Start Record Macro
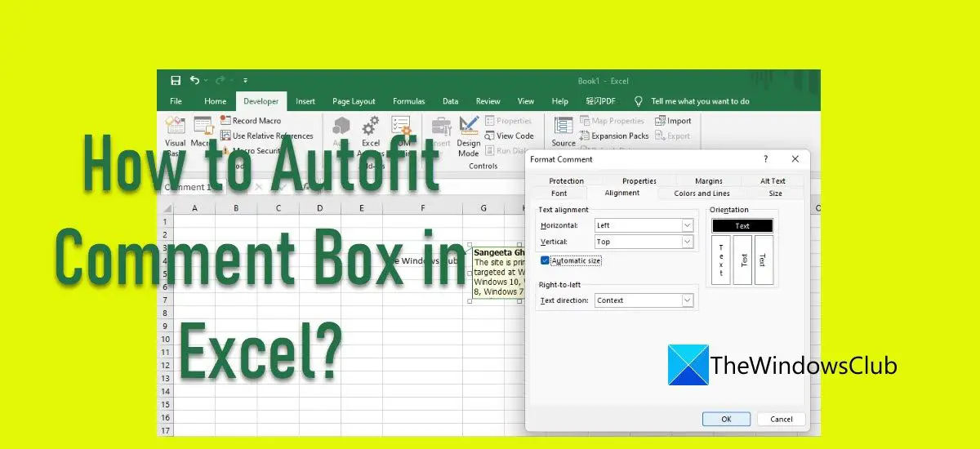The height and width of the screenshot is (449, 980). click(251, 121)
